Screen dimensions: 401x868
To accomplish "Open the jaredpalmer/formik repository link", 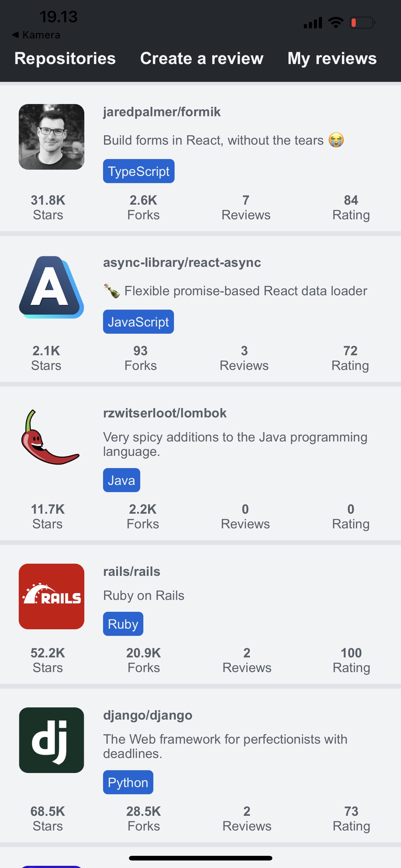I will 161,112.
